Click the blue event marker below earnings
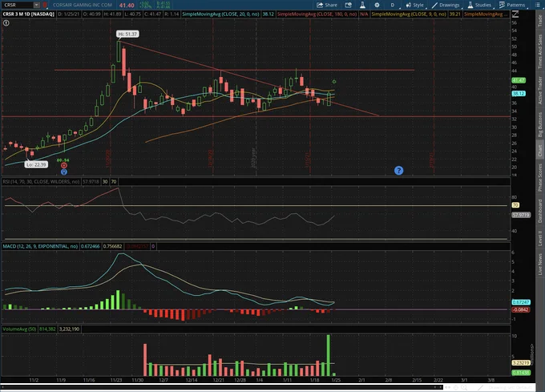The height and width of the screenshot is (392, 545). (x=64, y=172)
